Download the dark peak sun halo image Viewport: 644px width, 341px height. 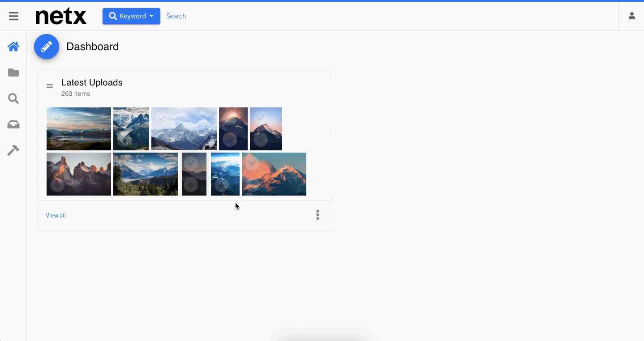(230, 140)
